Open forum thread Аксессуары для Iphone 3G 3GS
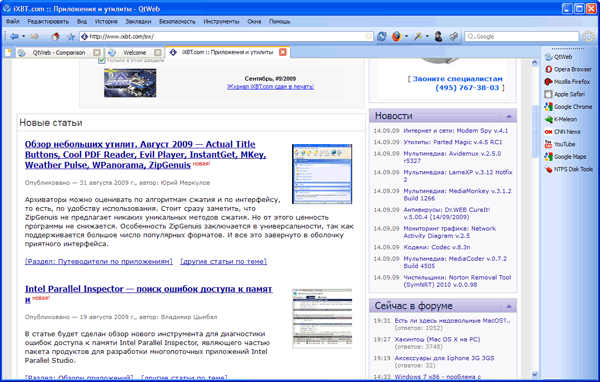This screenshot has height=382, width=600. pyautogui.click(x=444, y=358)
